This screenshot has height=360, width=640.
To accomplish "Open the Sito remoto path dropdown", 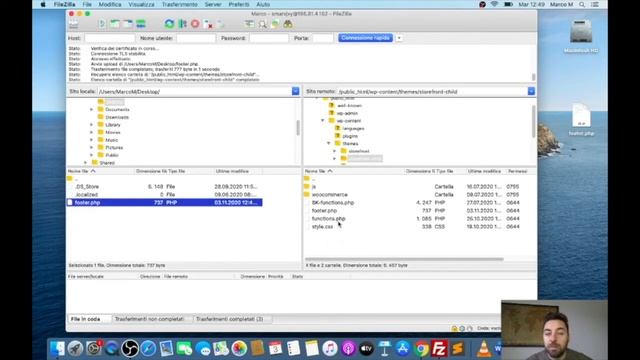I will (x=531, y=91).
